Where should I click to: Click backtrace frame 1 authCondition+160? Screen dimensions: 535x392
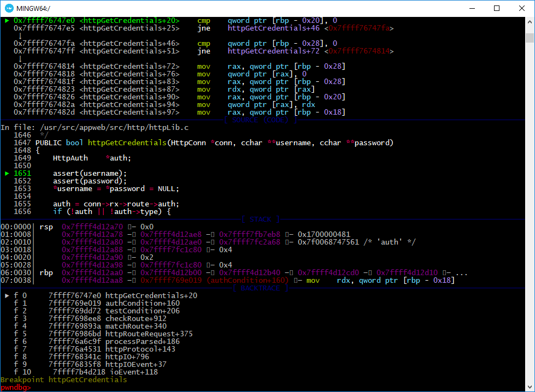click(x=97, y=304)
